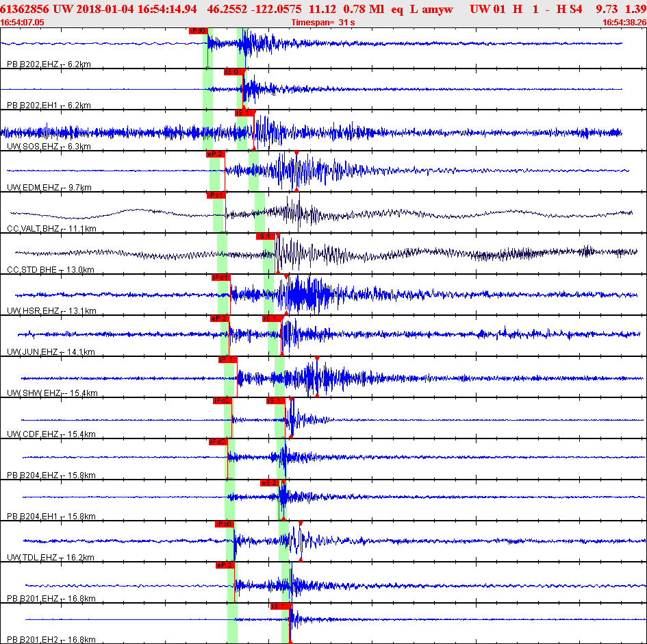Select the iS 1 pick on PB B201 EH2
This screenshot has height=644, width=647.
(280, 606)
